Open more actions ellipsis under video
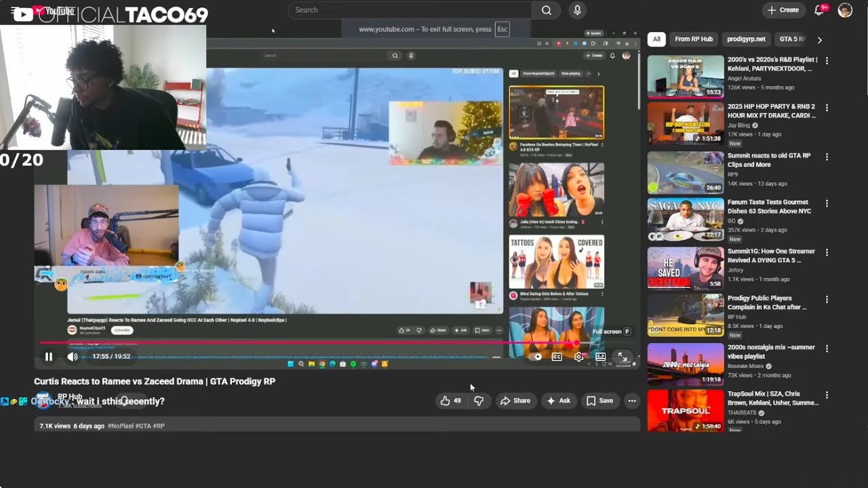The image size is (868, 488). [x=632, y=401]
